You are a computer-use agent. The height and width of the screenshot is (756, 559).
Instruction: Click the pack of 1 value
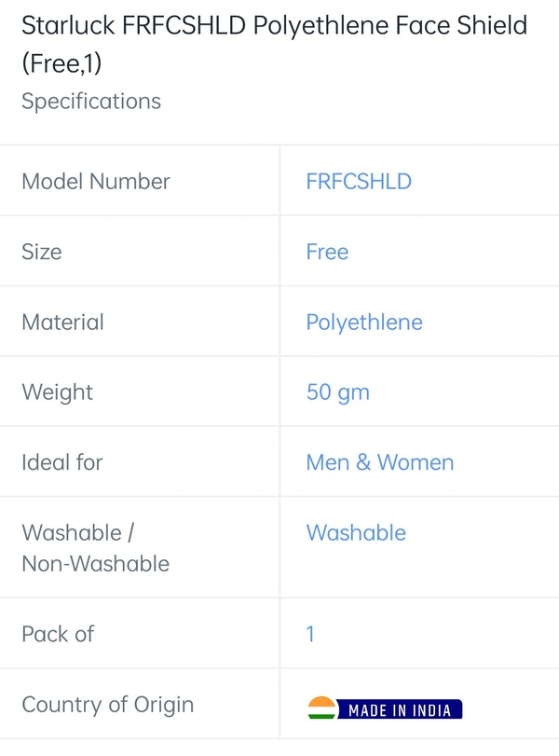click(x=310, y=634)
